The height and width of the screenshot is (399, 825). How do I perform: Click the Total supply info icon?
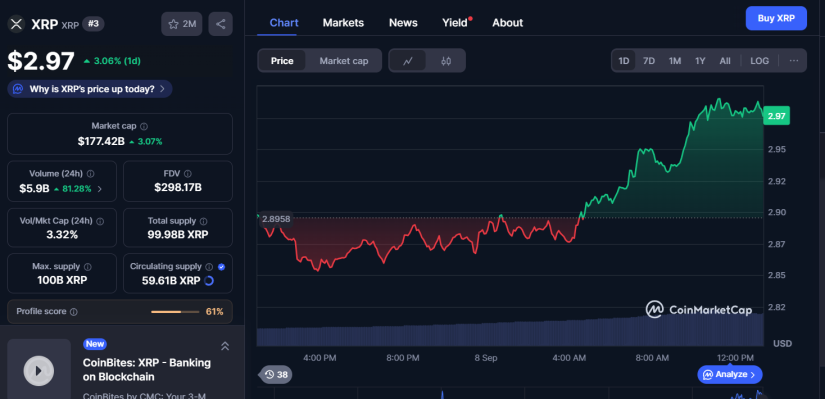204,221
